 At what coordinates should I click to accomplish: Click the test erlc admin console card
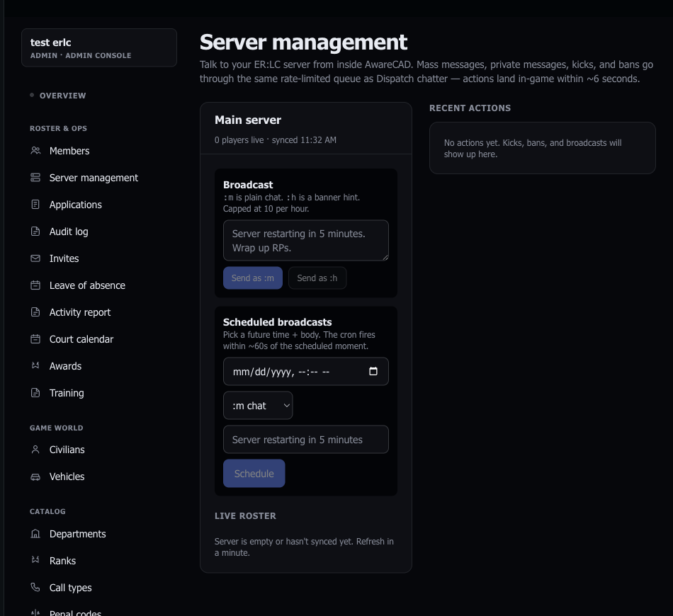tap(99, 47)
